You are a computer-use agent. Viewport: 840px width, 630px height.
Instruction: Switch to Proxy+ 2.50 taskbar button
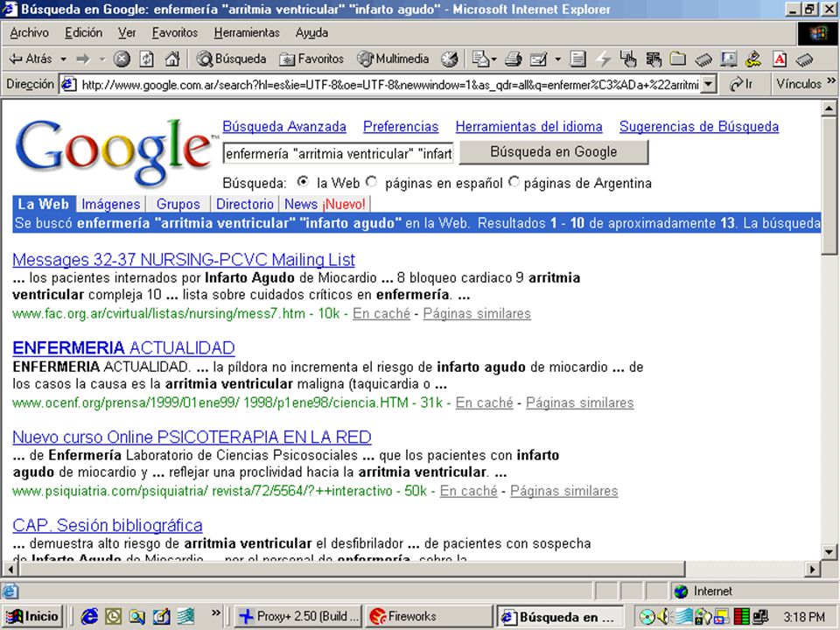point(299,617)
